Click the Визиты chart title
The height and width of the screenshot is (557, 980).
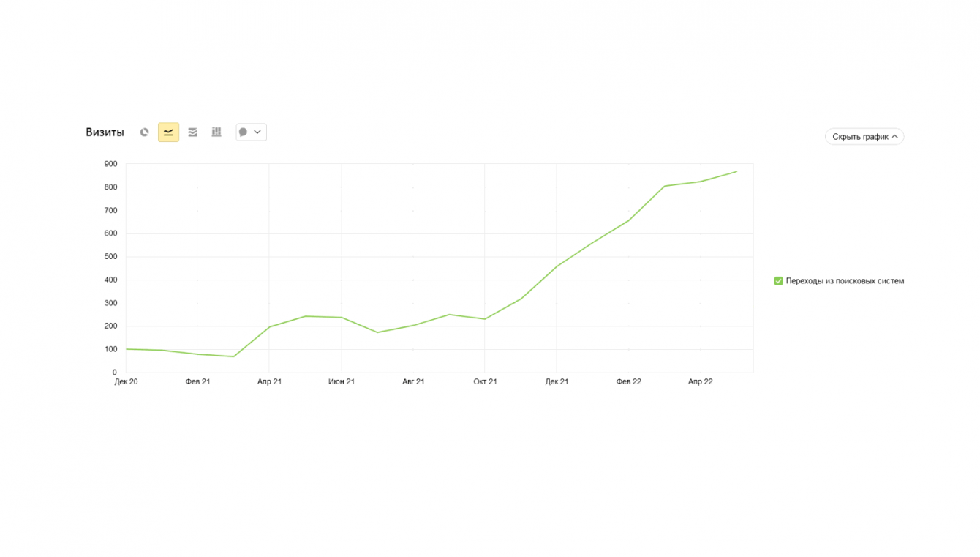(x=105, y=132)
